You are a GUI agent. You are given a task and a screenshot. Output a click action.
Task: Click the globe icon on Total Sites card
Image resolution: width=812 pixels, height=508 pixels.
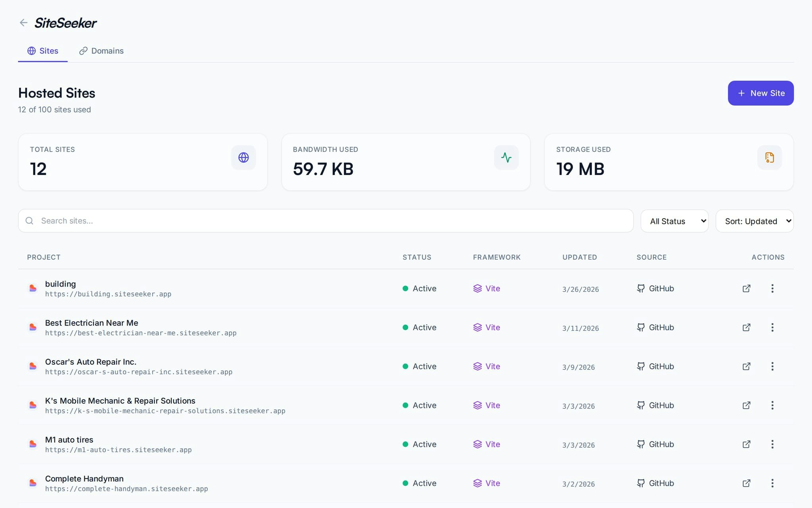(243, 157)
